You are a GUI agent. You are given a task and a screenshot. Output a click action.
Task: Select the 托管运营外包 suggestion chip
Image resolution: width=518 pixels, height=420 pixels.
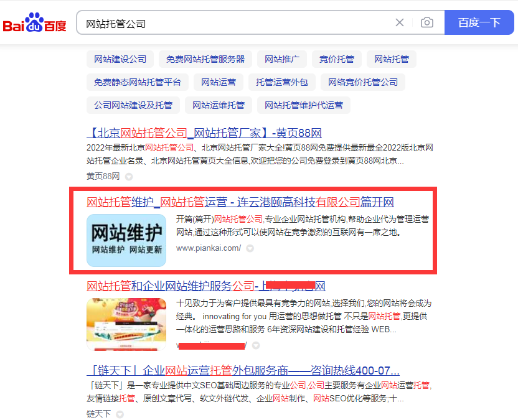(x=282, y=82)
